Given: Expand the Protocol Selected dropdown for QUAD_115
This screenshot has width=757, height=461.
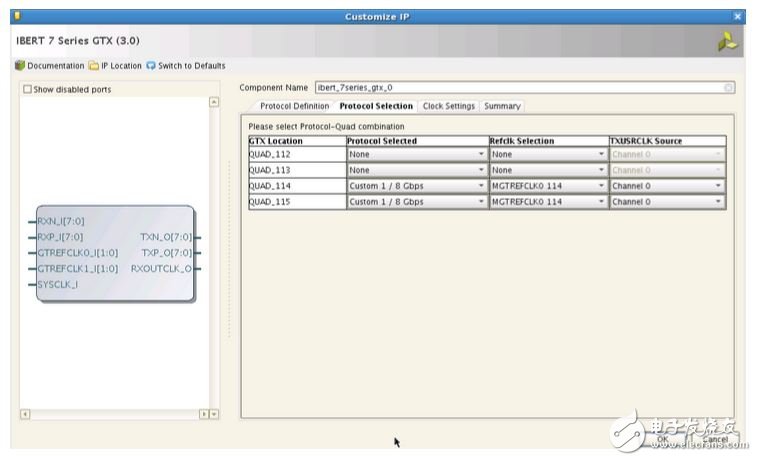Looking at the screenshot, I should pos(482,201).
